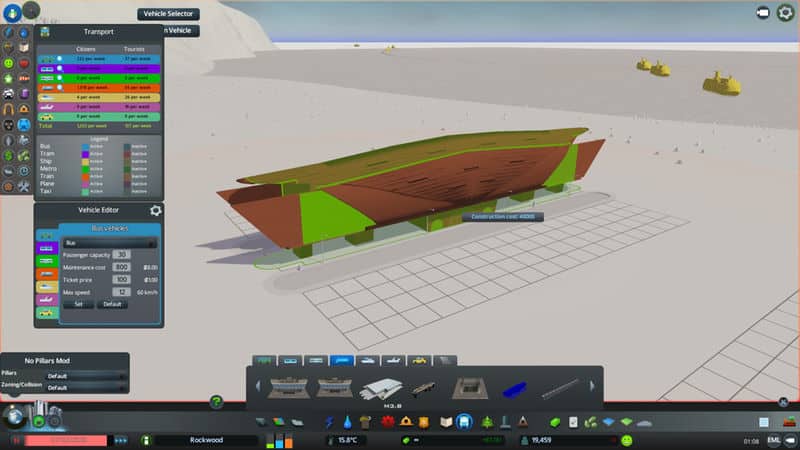Toggle the game speed fast-forward arrows

coord(121,440)
